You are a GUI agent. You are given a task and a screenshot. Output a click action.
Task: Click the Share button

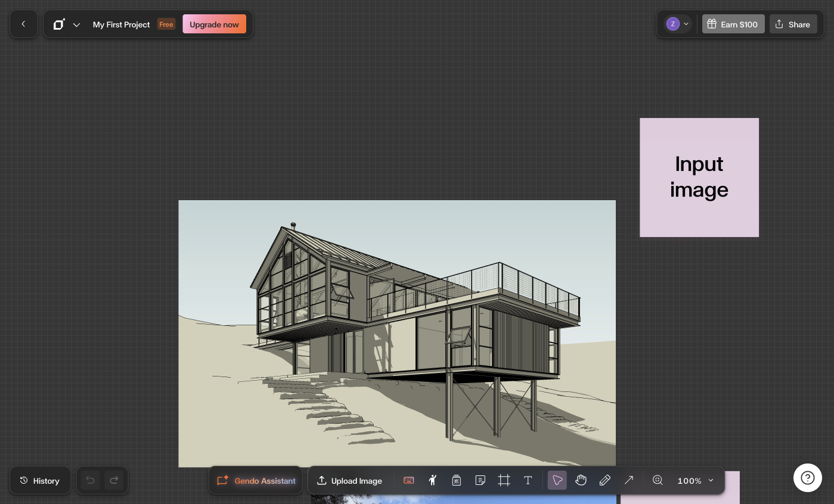[x=793, y=24]
